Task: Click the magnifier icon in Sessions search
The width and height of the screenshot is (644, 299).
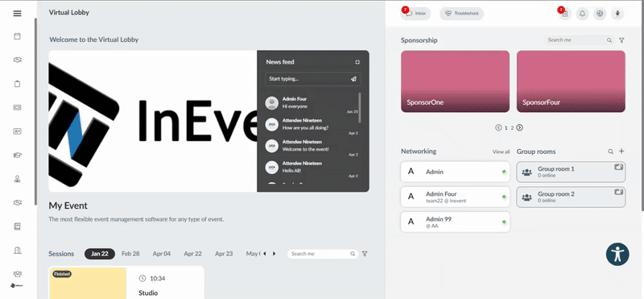Action: (353, 254)
